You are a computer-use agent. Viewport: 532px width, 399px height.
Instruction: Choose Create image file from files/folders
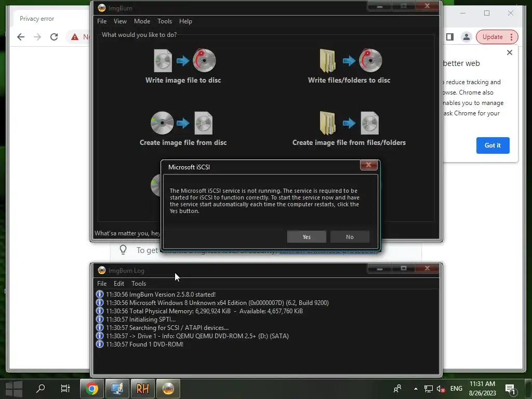[x=349, y=129]
